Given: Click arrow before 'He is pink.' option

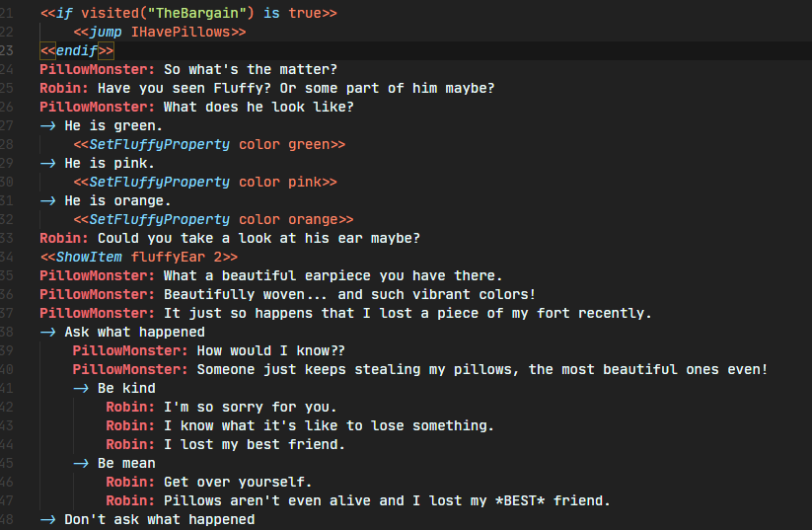Looking at the screenshot, I should click(x=48, y=163).
